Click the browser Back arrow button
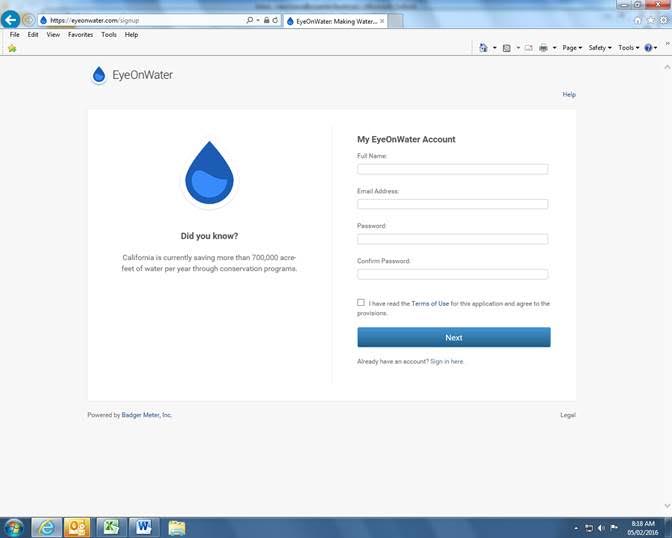672x538 pixels. click(x=10, y=20)
